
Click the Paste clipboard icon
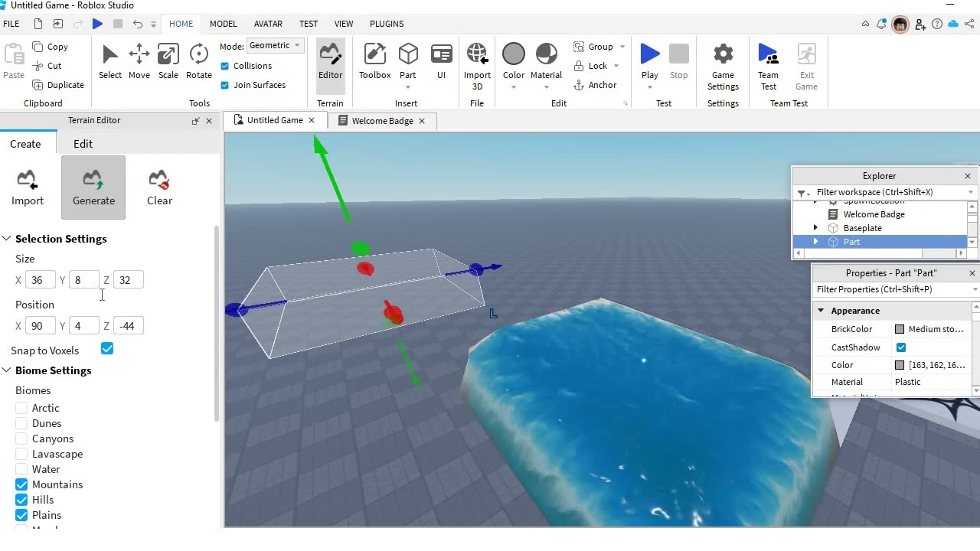14,55
